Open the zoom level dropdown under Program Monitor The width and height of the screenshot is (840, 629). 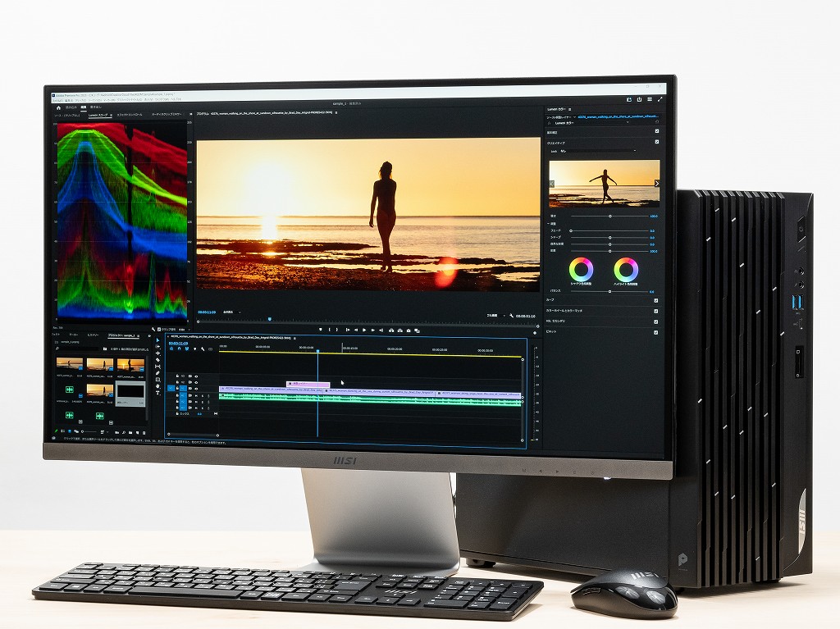(232, 312)
